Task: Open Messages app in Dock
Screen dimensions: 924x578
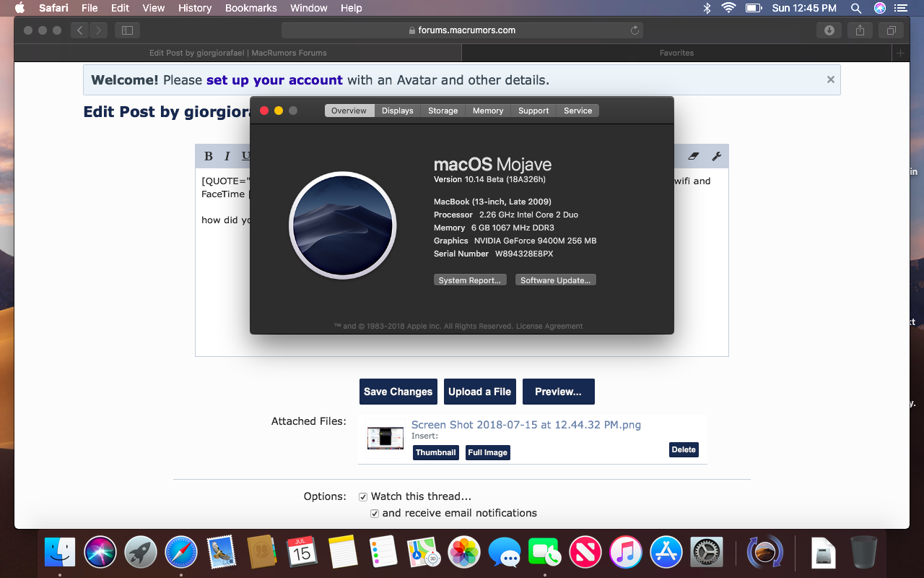Action: tap(505, 553)
